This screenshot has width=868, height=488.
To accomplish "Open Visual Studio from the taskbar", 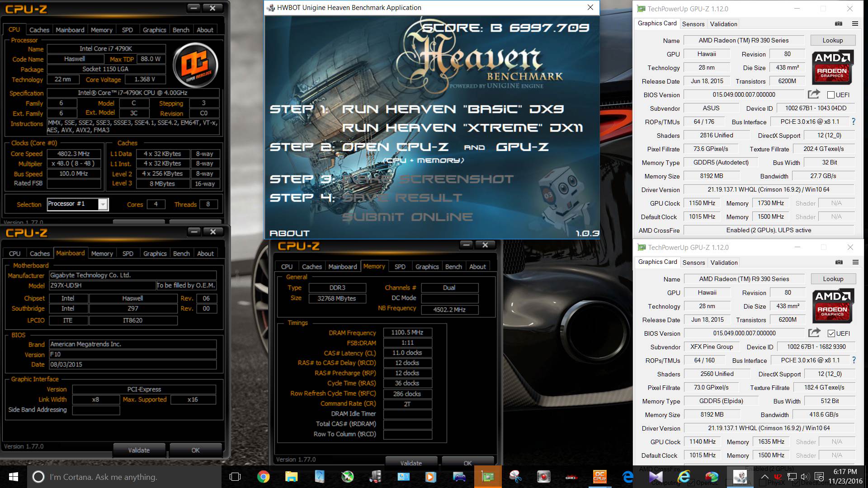I will [x=656, y=477].
